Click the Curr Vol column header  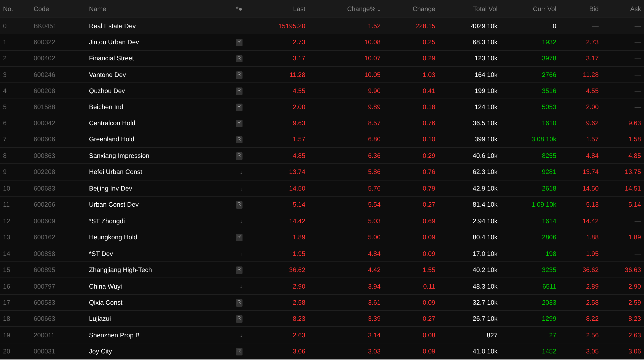(544, 9)
